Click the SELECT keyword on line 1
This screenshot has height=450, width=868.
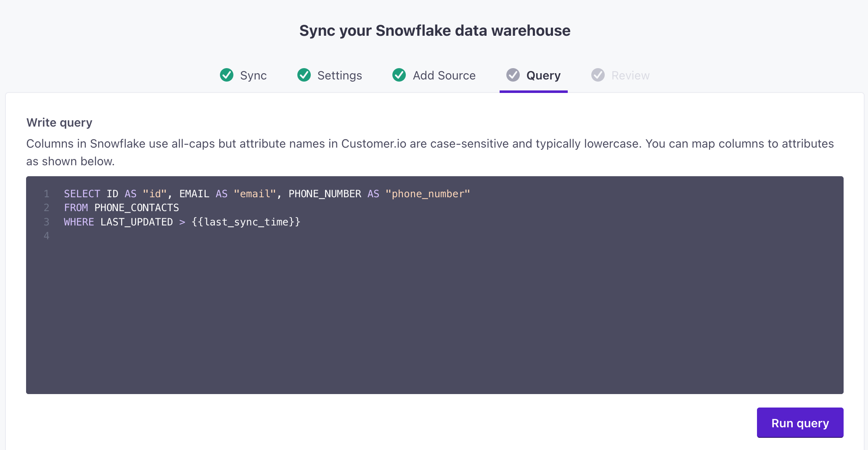click(x=82, y=194)
